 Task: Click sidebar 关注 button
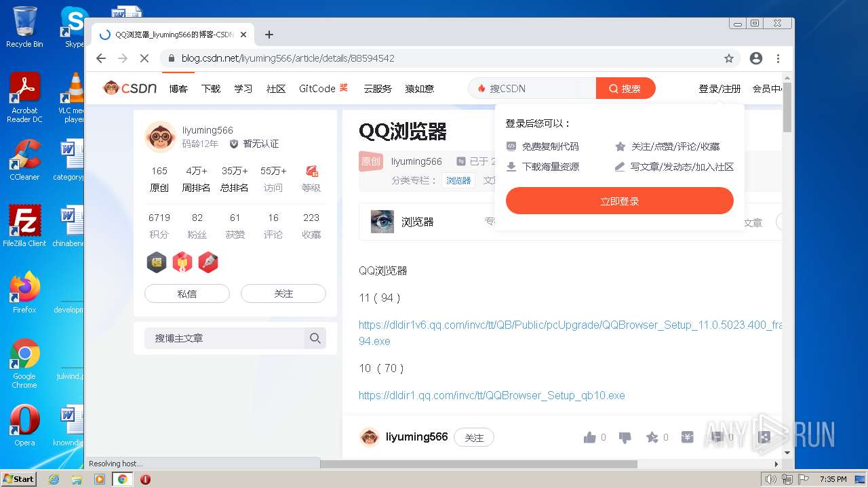(283, 293)
